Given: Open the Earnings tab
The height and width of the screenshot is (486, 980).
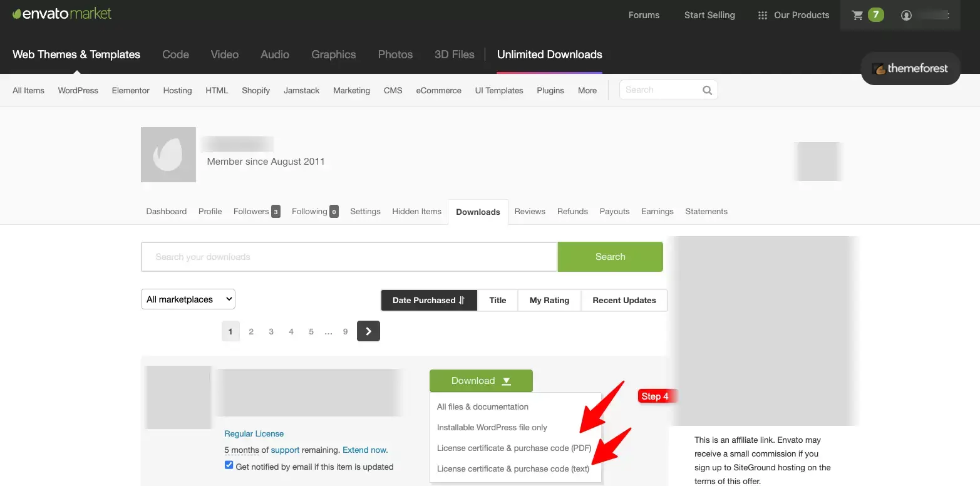Looking at the screenshot, I should (658, 211).
